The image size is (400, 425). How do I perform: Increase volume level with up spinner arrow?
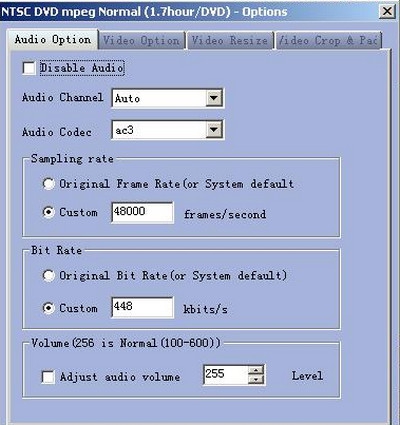tap(256, 370)
